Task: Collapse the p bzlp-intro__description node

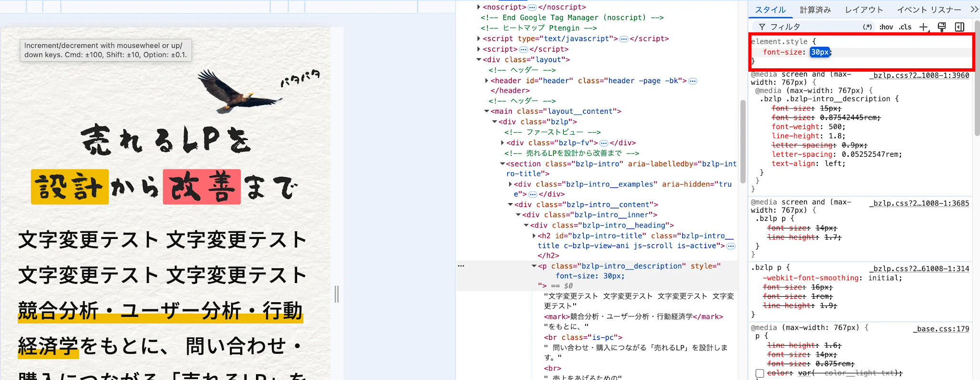Action: click(x=534, y=266)
